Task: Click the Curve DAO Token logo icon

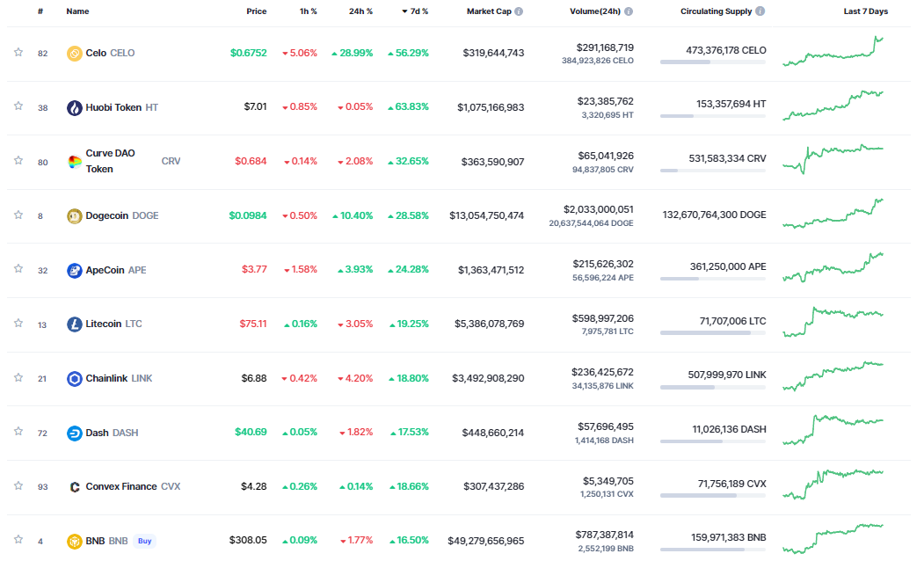Action: [x=74, y=162]
